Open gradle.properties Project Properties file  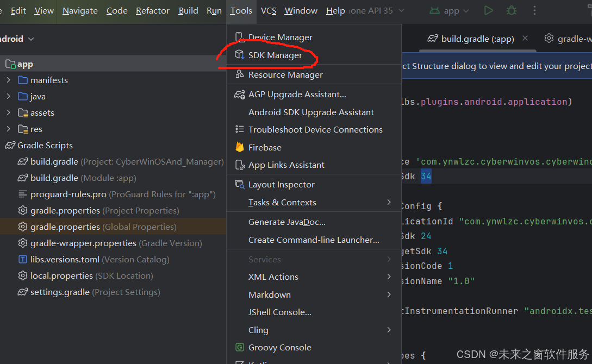point(98,210)
